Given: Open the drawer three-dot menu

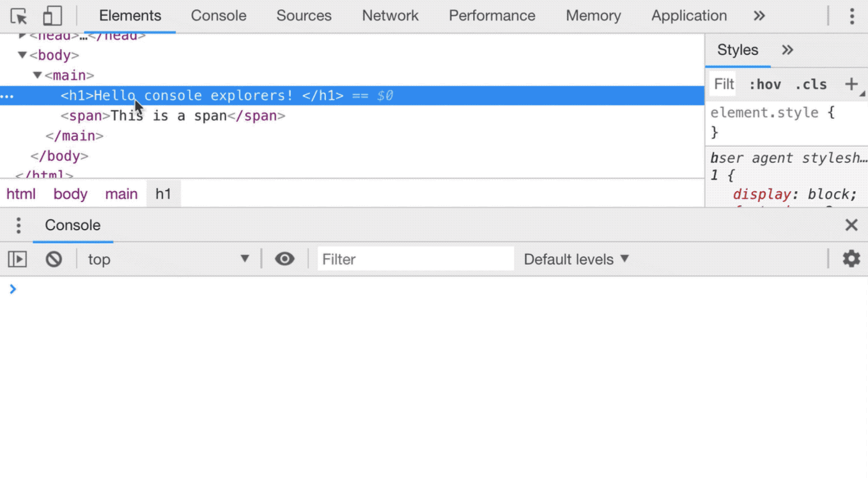Looking at the screenshot, I should coord(19,225).
